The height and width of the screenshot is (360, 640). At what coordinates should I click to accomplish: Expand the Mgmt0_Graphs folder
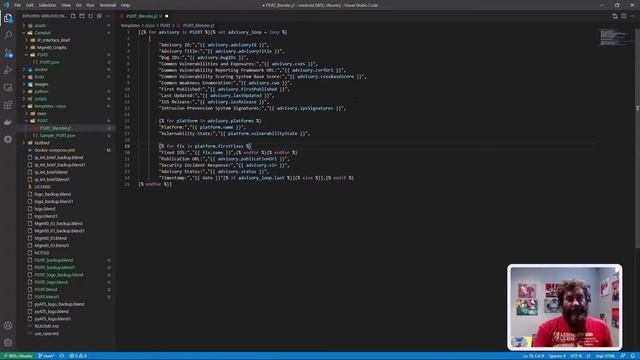(52, 47)
